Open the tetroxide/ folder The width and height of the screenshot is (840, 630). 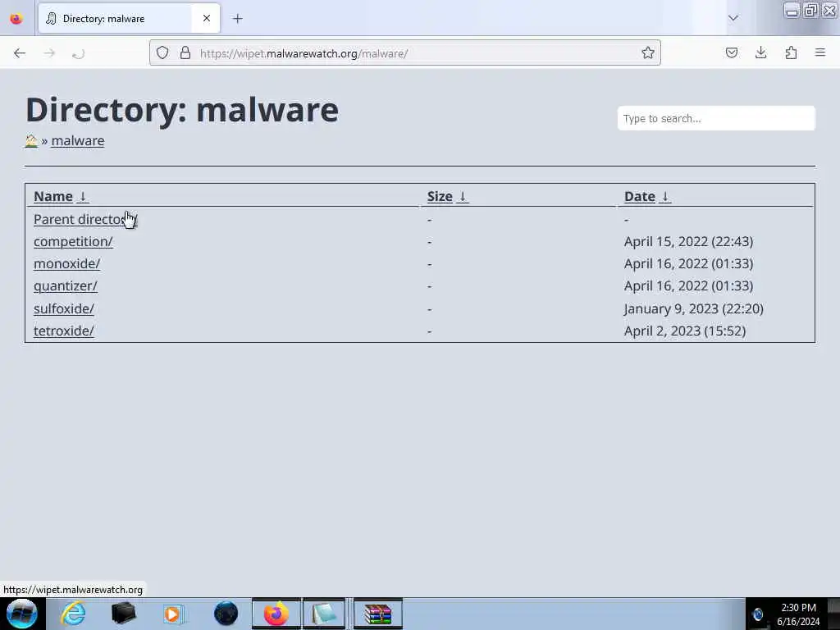click(64, 331)
